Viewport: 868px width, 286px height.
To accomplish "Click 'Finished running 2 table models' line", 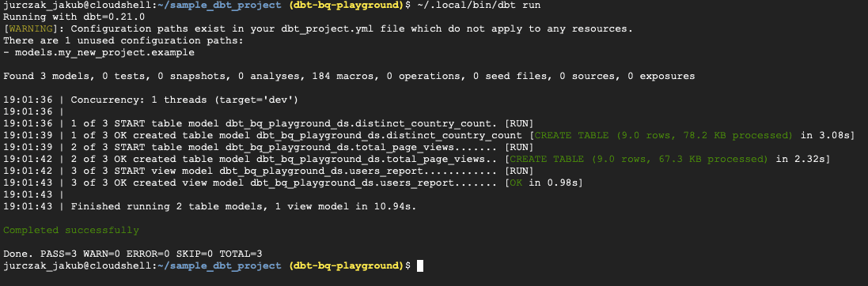I will (x=210, y=206).
